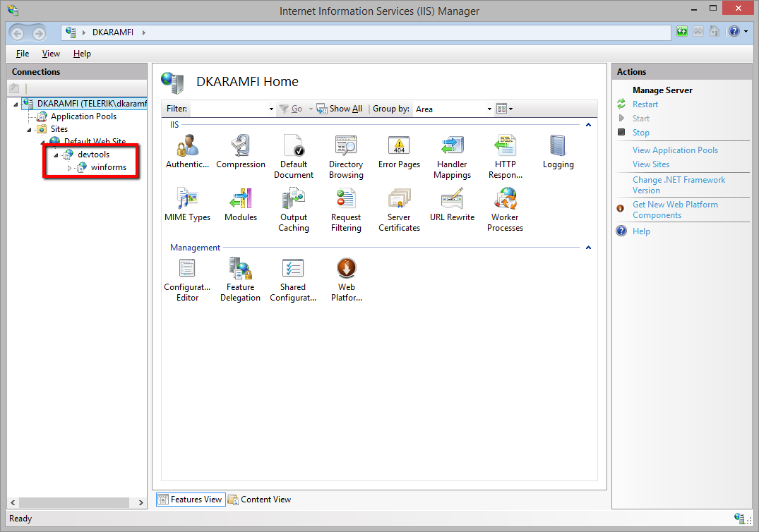Collapse the IIS group section

(588, 125)
